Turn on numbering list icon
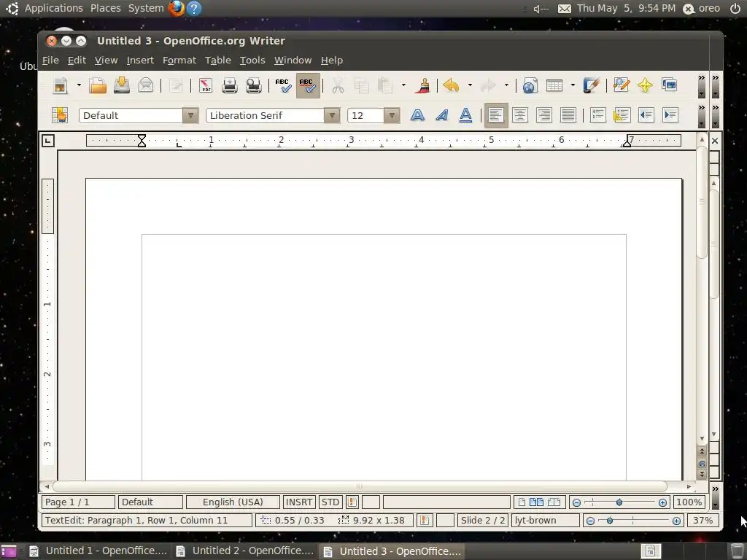Screen dimensions: 747x560 (x=597, y=115)
